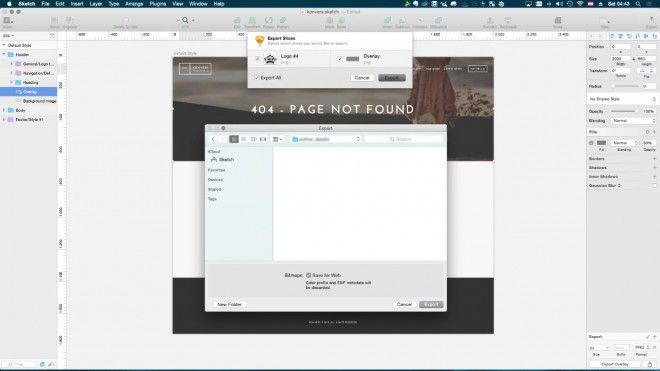Select Sketch under iCloud in sidebar

click(222, 160)
